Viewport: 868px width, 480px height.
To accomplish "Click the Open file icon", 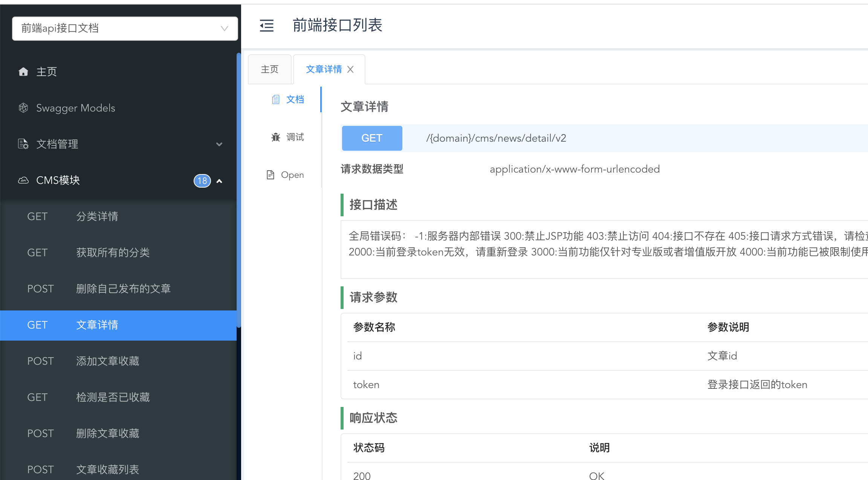I will click(x=270, y=175).
